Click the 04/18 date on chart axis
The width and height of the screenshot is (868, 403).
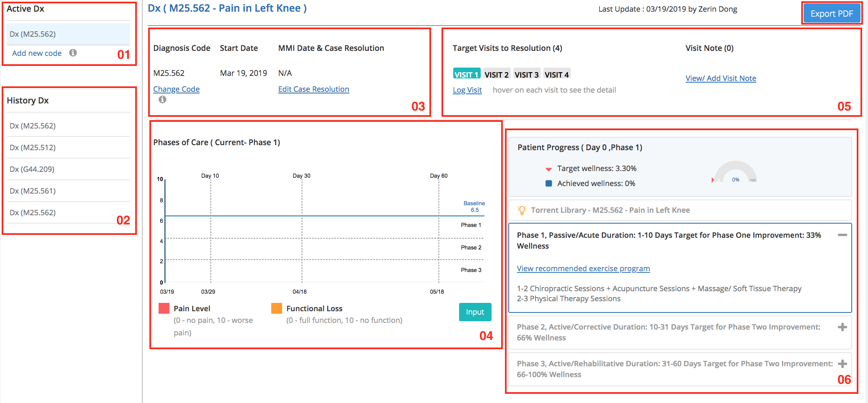(300, 292)
